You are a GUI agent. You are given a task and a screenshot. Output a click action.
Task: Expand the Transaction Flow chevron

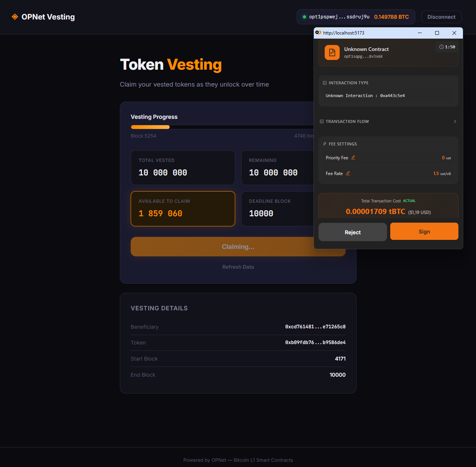(x=455, y=121)
